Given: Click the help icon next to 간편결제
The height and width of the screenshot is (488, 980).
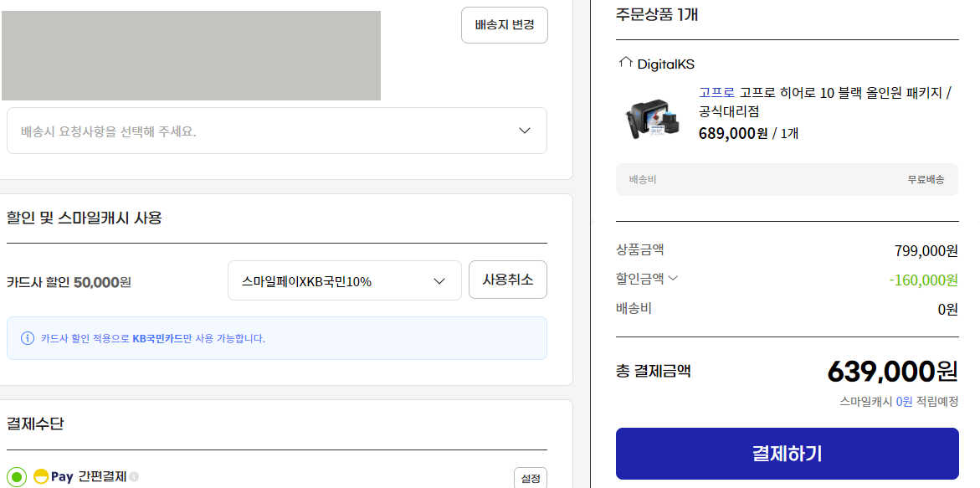Looking at the screenshot, I should click(x=134, y=477).
